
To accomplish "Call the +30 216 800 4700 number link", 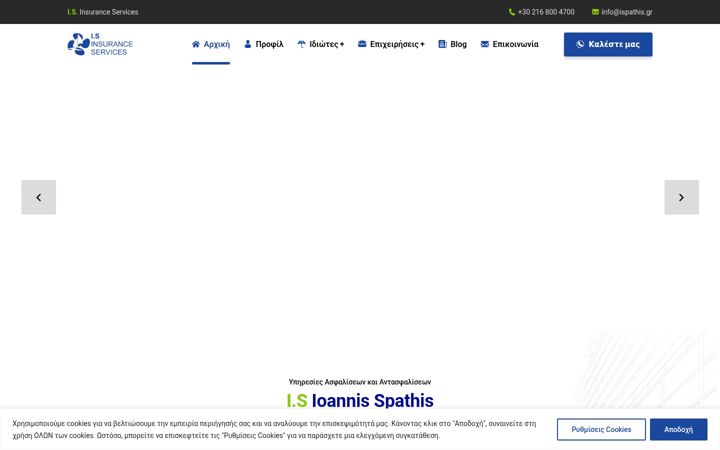I will 541,12.
